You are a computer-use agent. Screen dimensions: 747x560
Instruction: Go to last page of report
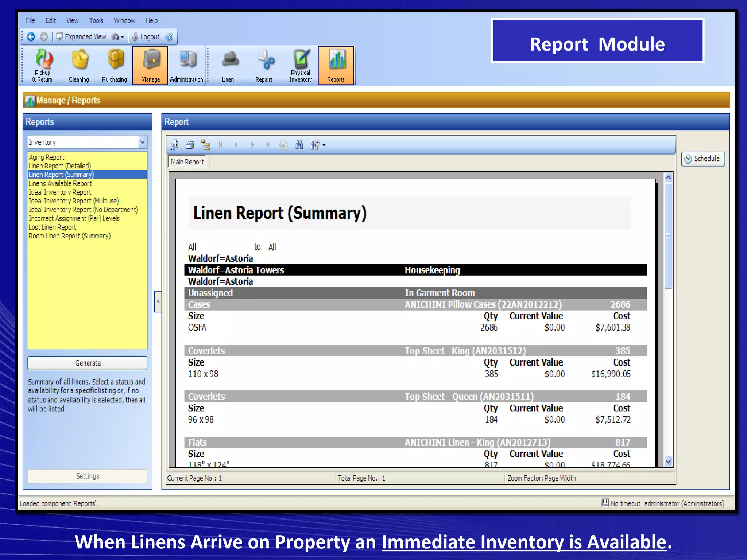coord(268,145)
